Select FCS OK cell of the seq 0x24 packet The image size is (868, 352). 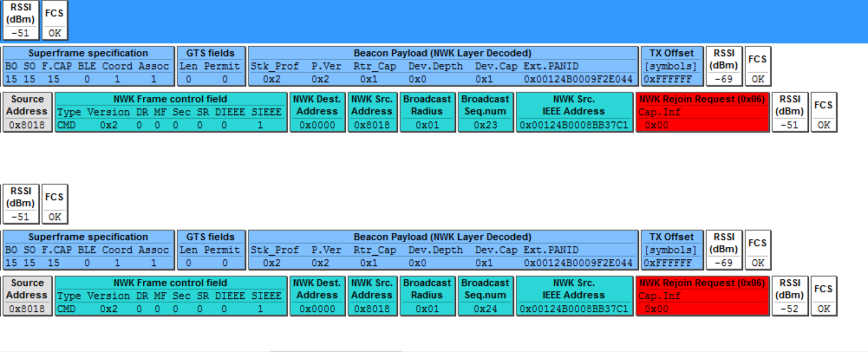point(824,297)
